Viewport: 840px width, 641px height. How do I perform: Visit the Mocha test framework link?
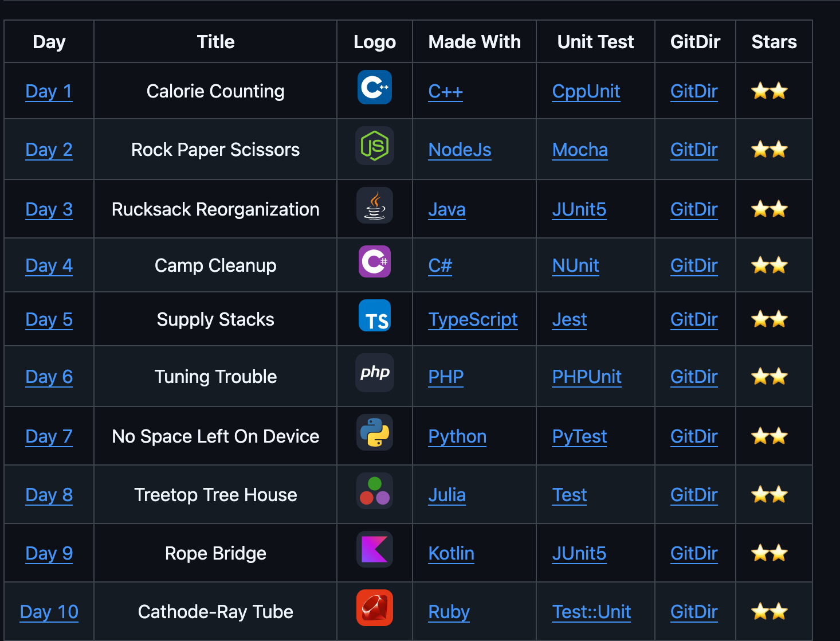coord(579,150)
